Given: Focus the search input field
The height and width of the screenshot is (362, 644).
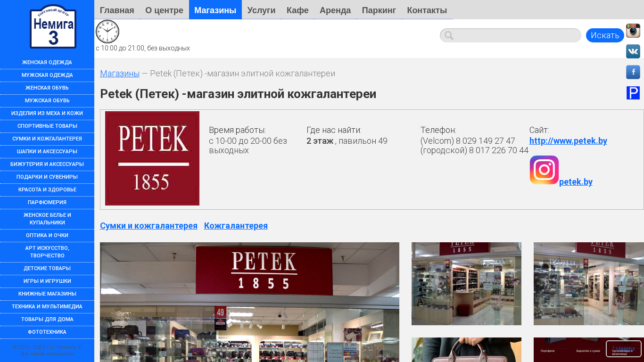Looking at the screenshot, I should tap(511, 35).
